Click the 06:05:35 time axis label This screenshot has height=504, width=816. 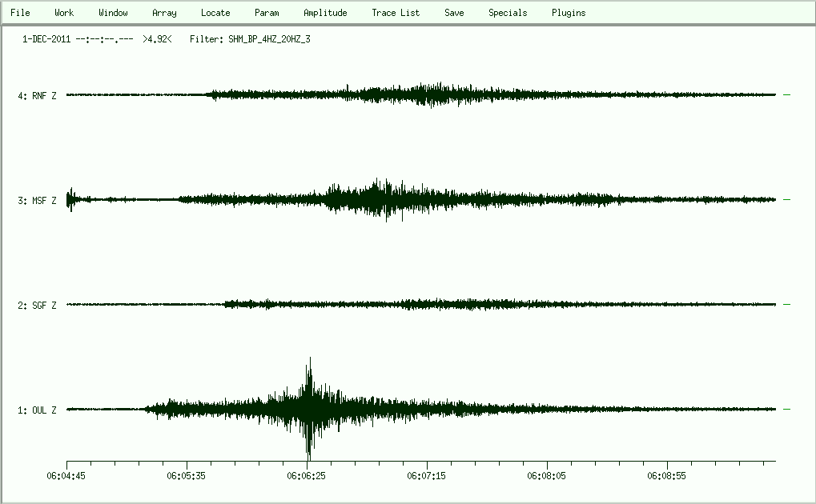[187, 475]
